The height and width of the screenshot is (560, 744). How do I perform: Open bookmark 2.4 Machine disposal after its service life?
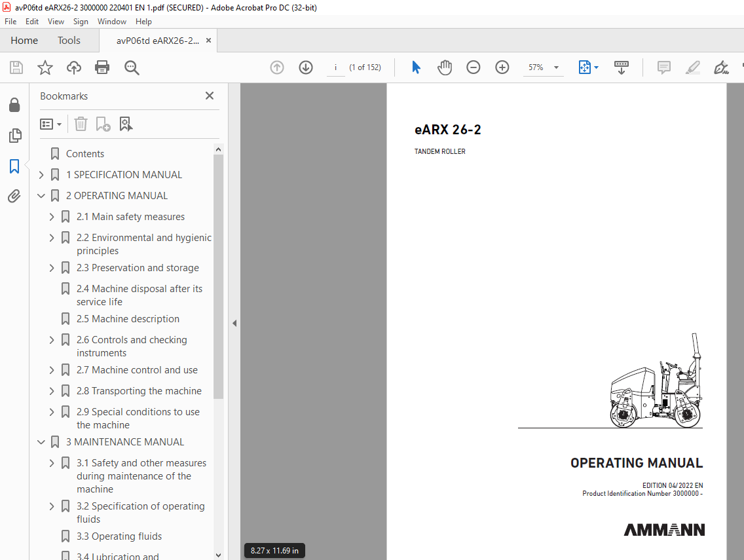point(139,295)
